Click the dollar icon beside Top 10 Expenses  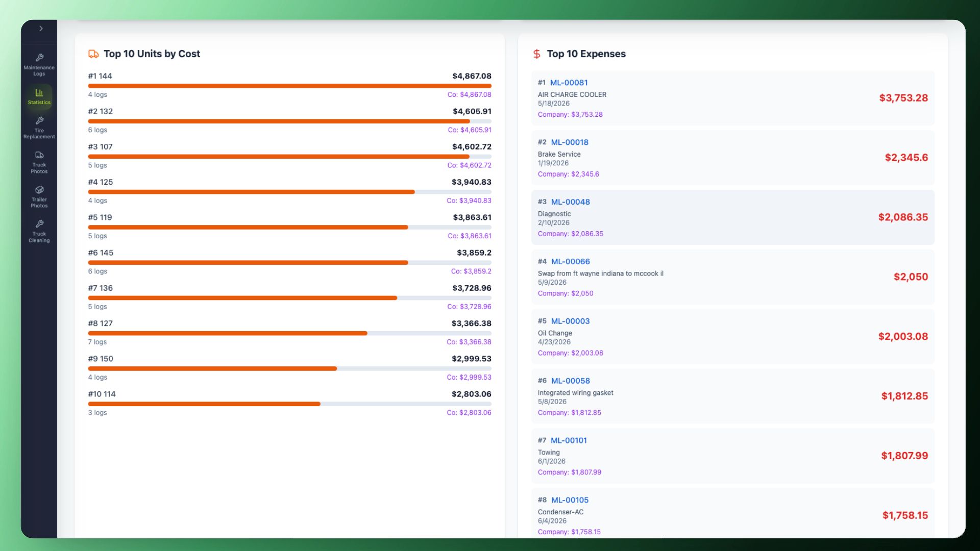click(x=536, y=54)
